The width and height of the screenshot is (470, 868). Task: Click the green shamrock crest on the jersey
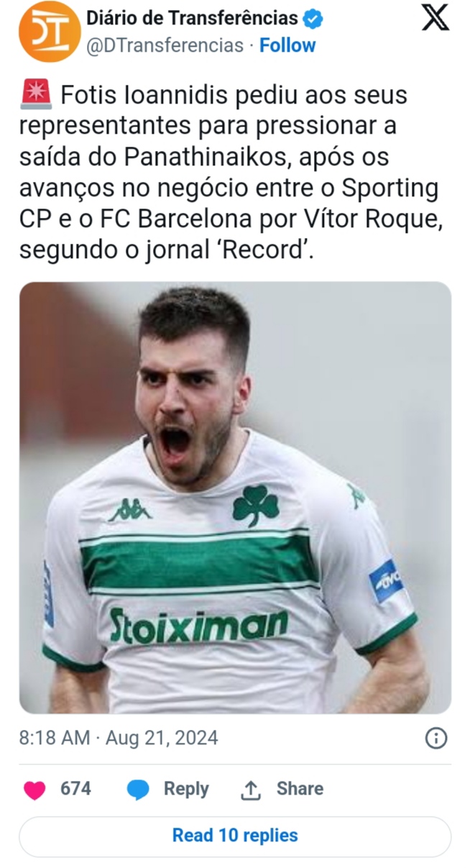[255, 506]
